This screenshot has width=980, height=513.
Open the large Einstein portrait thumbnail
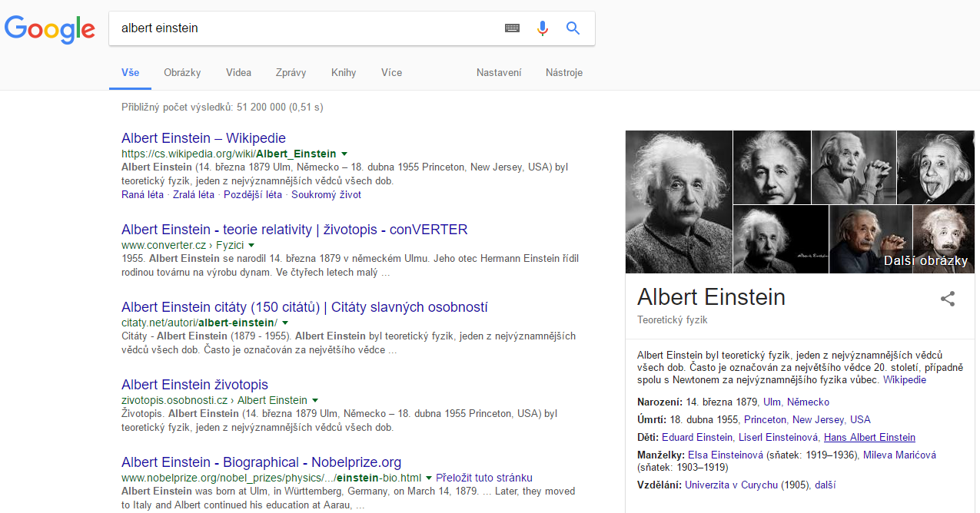point(679,202)
